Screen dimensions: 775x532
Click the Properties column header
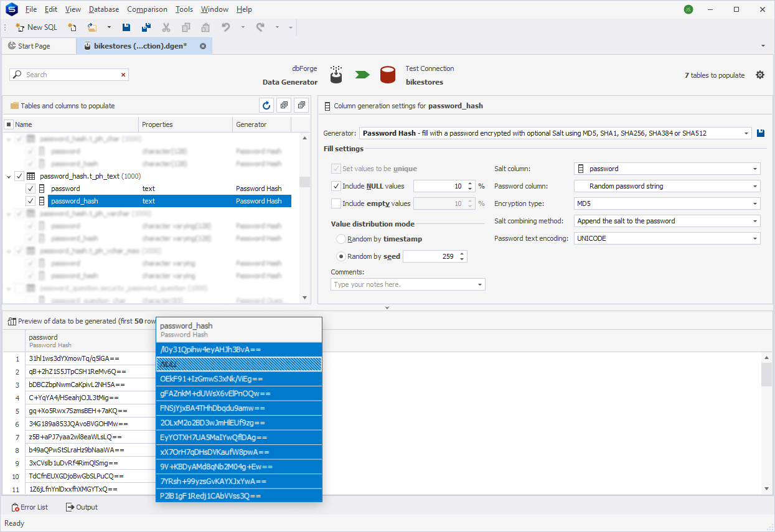pos(186,124)
